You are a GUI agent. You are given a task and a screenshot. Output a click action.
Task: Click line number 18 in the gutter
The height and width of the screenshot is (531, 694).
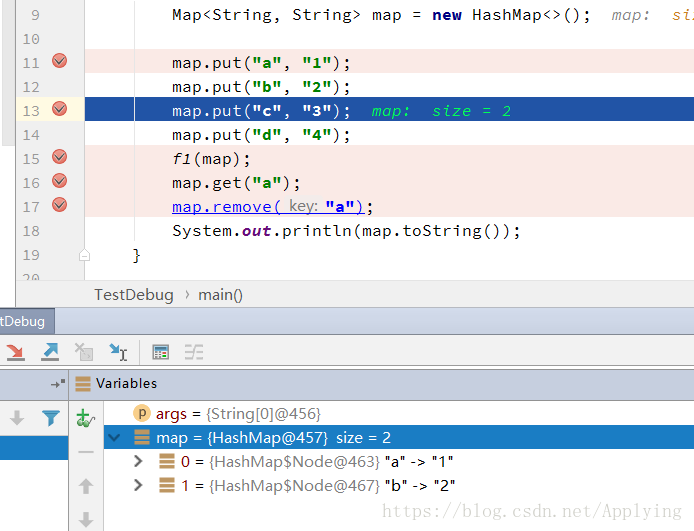coord(31,231)
